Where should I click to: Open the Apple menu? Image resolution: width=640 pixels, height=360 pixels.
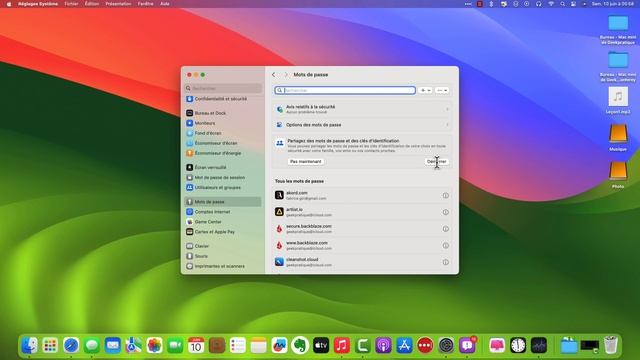click(x=9, y=4)
